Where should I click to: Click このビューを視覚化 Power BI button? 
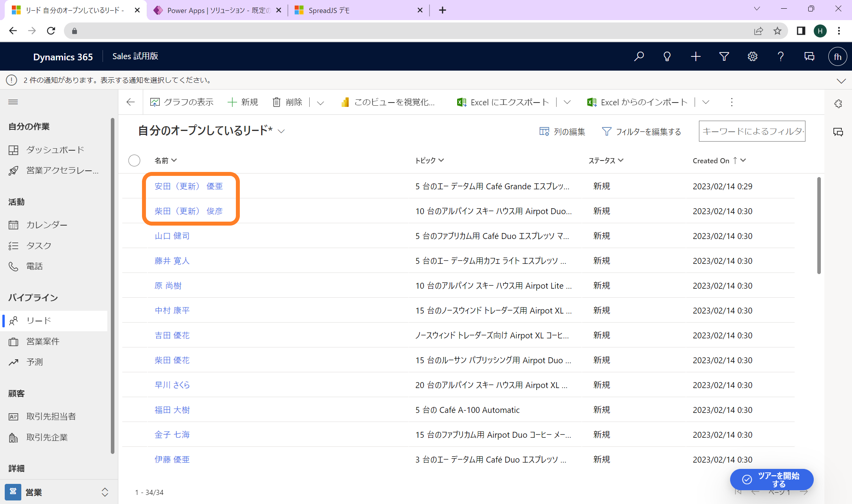point(388,102)
